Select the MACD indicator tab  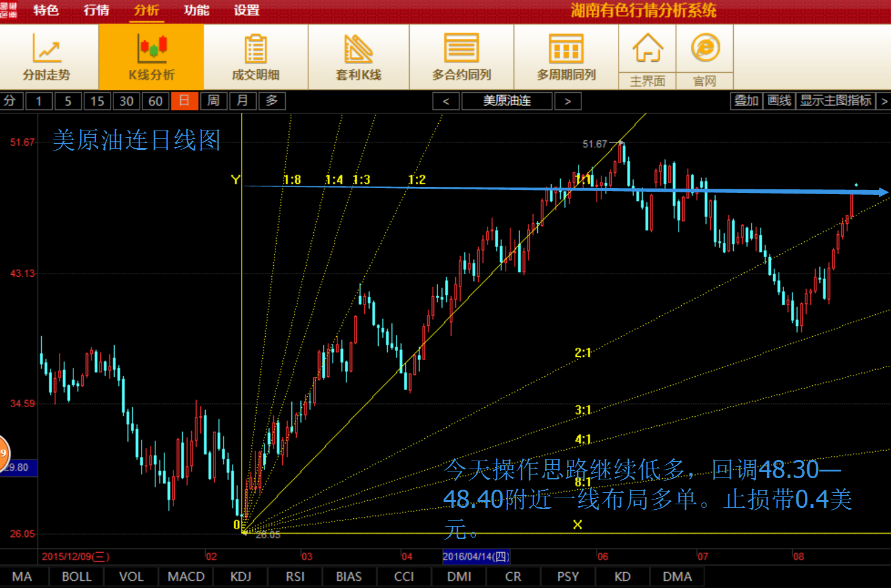click(186, 576)
